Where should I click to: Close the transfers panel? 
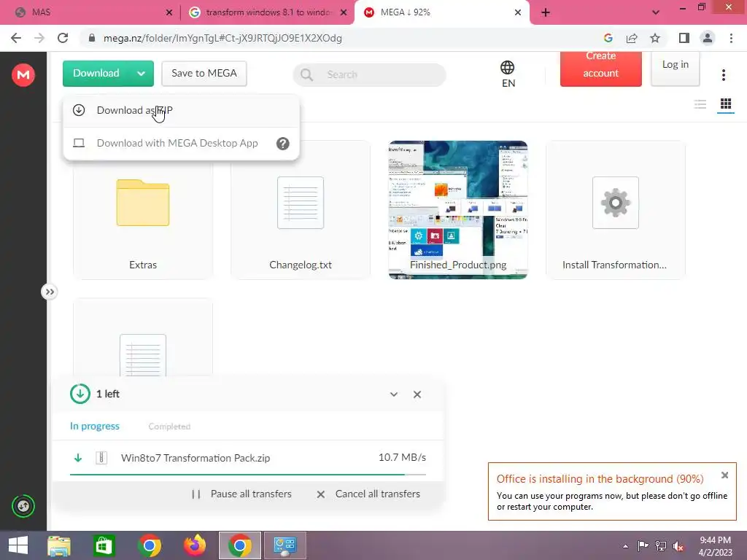[417, 394]
